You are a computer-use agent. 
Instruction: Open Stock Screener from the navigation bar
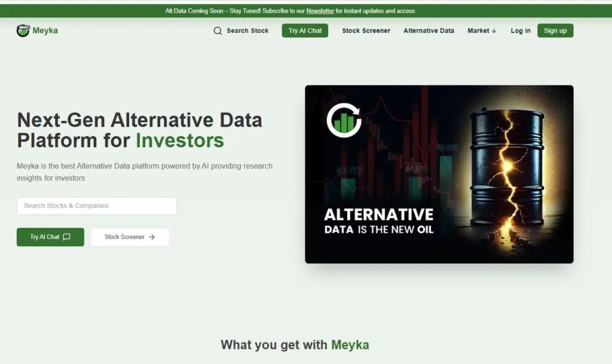click(x=366, y=30)
